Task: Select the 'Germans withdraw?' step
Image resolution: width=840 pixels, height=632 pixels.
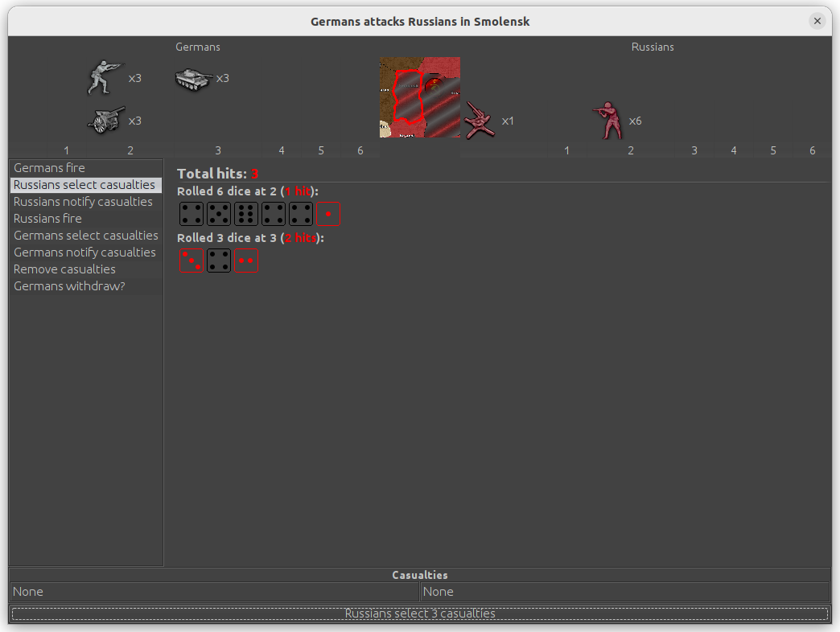Action: pos(69,286)
